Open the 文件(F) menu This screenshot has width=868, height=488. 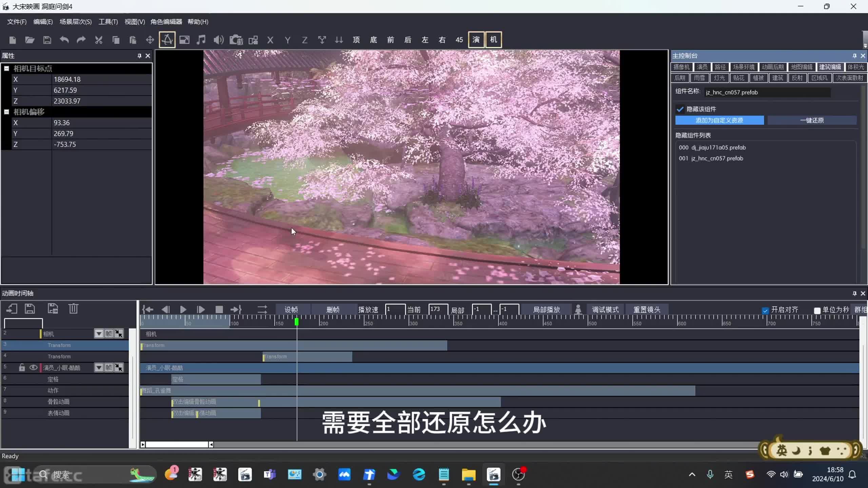point(17,22)
